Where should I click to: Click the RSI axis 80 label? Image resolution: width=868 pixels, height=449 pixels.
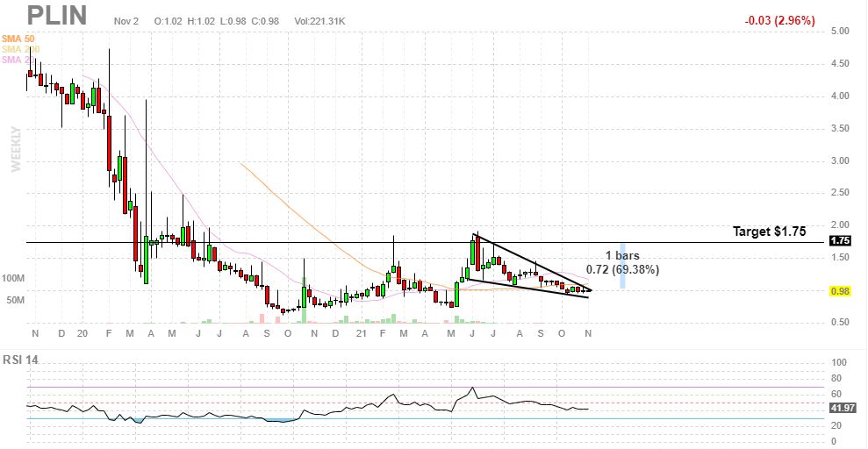tap(836, 379)
